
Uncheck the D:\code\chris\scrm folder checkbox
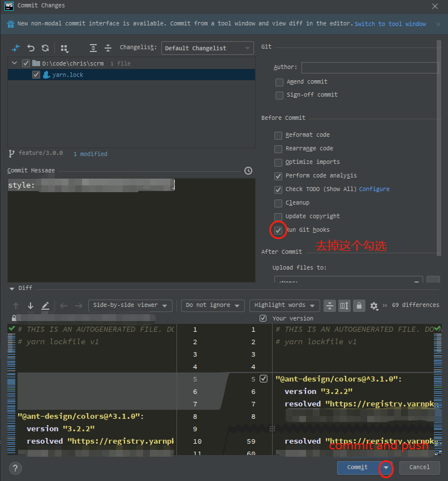26,63
